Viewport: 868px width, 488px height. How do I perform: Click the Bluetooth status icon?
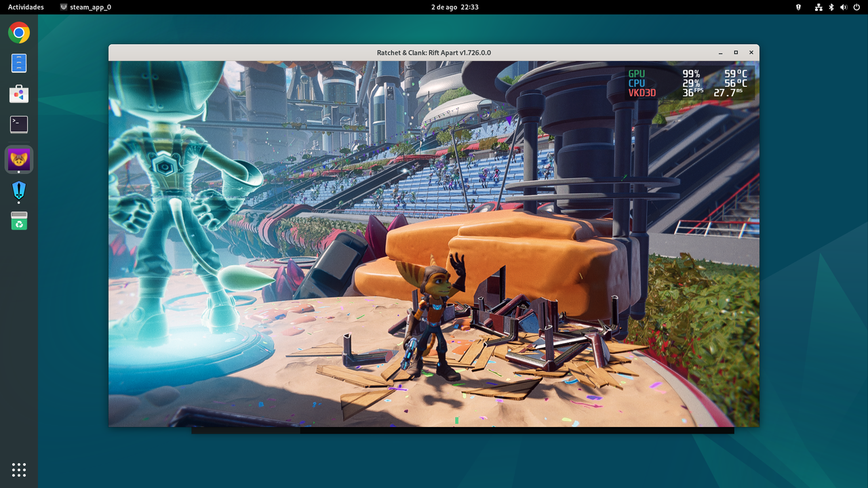tap(831, 7)
